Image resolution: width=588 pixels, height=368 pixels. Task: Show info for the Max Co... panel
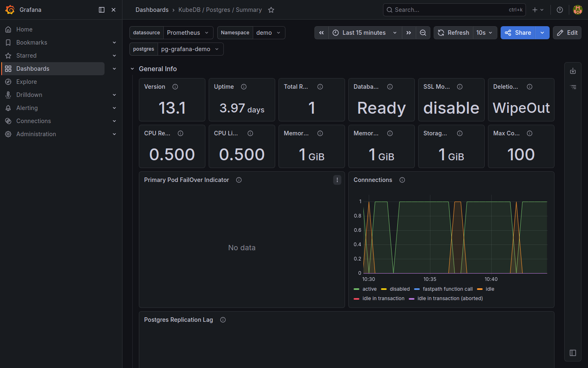pos(530,133)
